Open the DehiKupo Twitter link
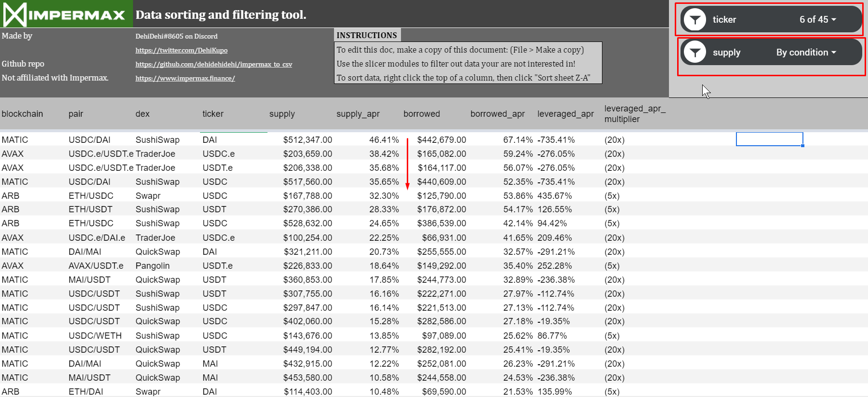This screenshot has height=399, width=868. (x=181, y=50)
